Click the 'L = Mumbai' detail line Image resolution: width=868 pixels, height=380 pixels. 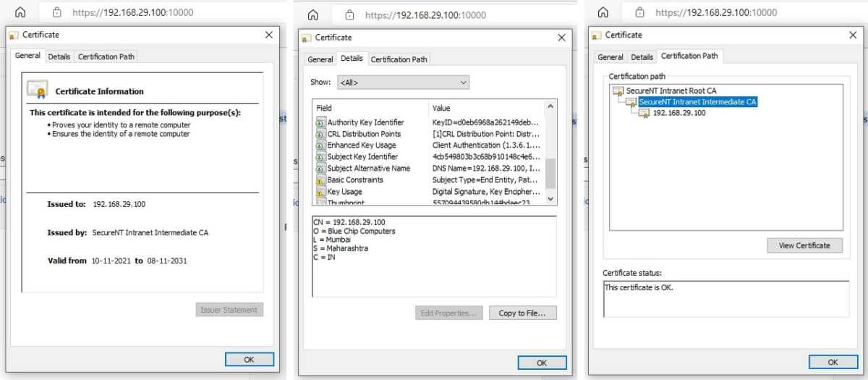point(333,240)
